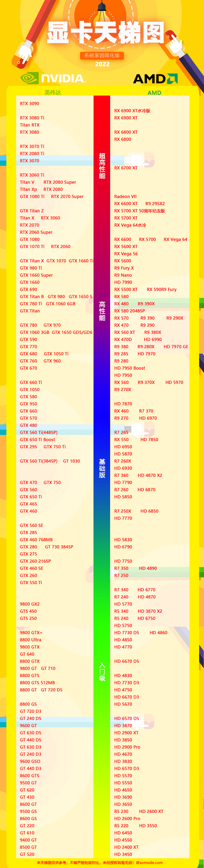
Task: Click the 8800 Ultra entry
Action: point(31,640)
